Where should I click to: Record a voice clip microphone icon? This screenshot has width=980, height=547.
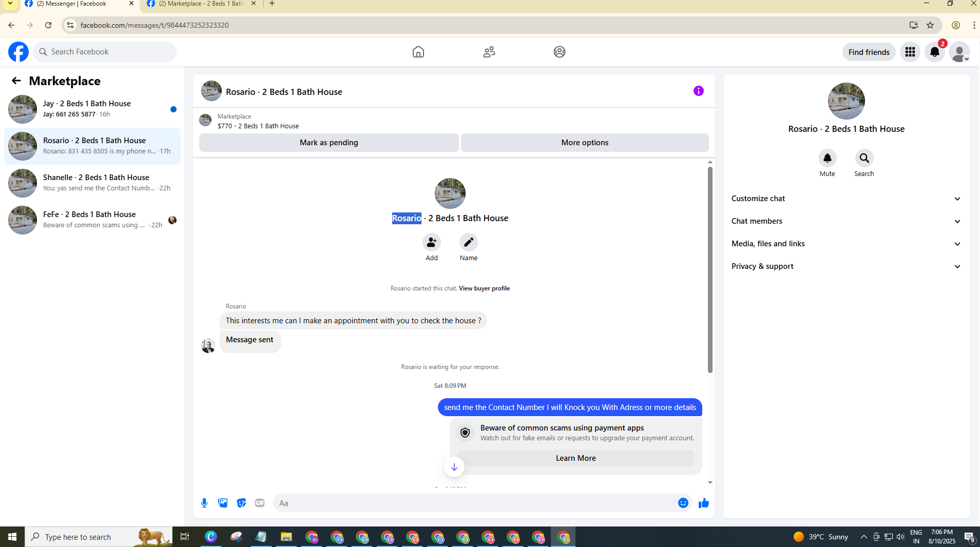[204, 503]
